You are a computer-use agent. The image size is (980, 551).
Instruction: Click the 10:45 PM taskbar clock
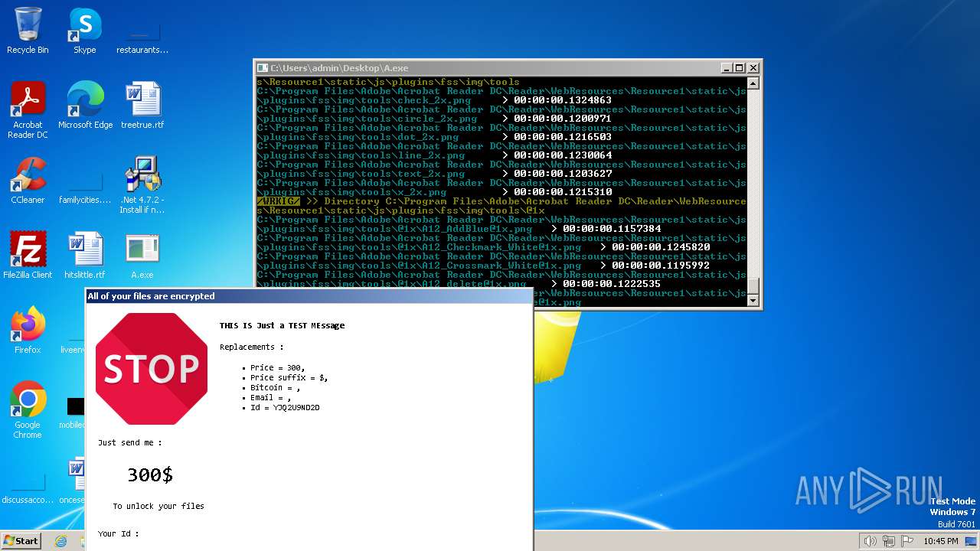point(940,541)
